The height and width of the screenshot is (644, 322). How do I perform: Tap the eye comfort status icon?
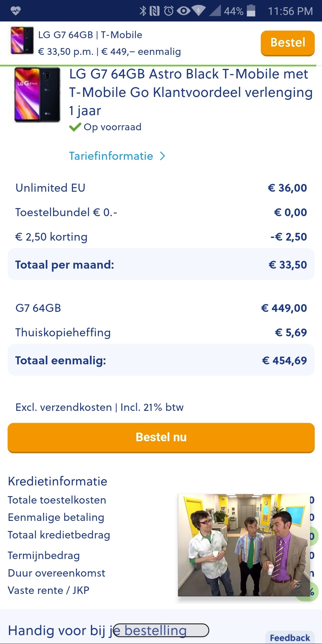point(184,11)
